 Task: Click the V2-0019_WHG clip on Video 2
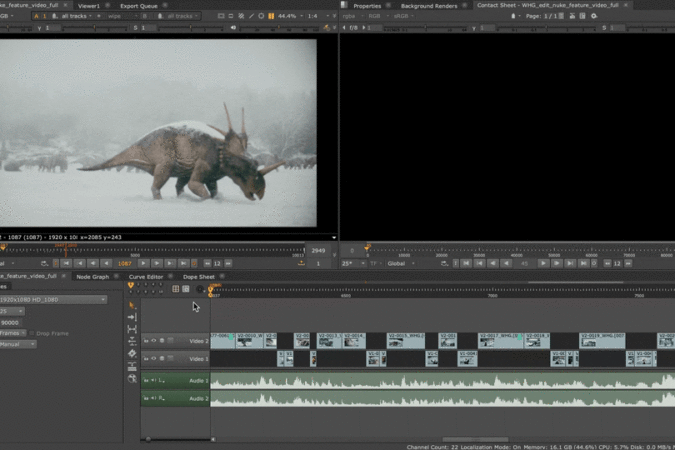(602, 341)
